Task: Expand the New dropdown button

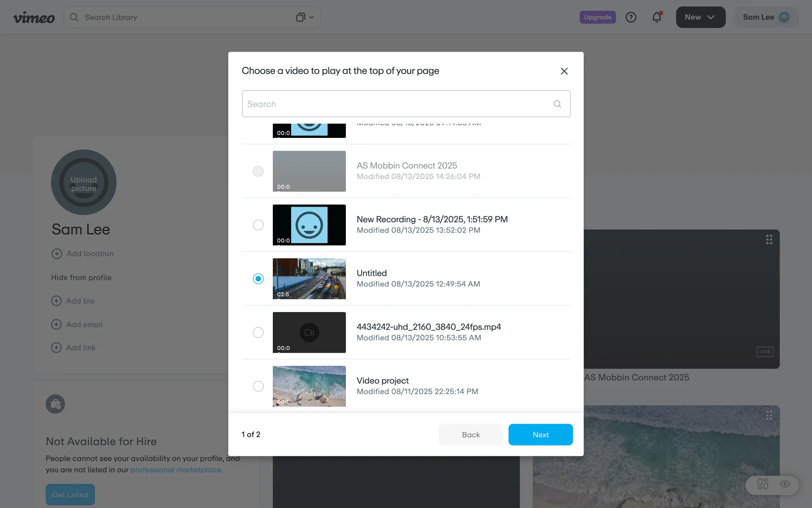Action: 700,17
